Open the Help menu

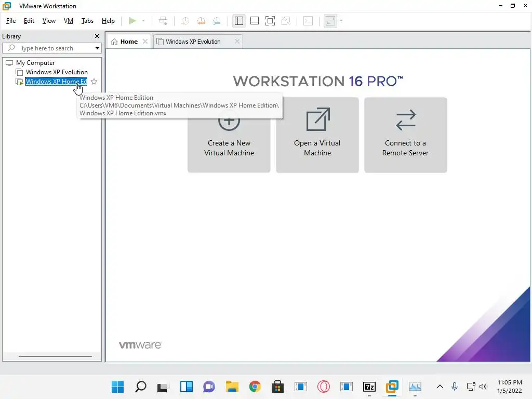point(108,21)
